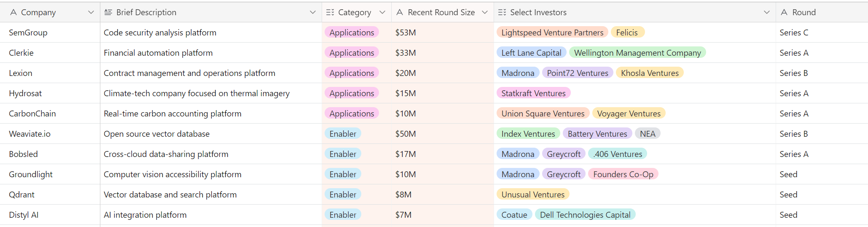Open the Select Investors column dropdown arrow

[x=767, y=12]
